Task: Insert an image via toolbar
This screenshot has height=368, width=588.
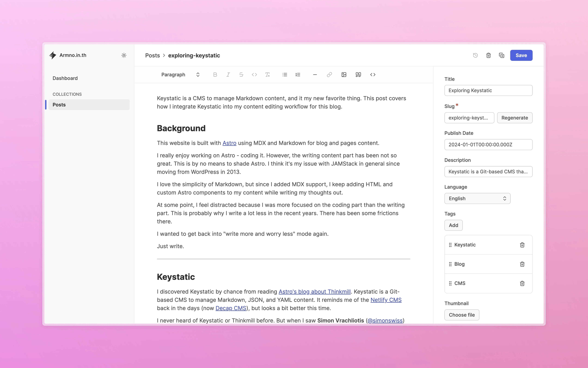Action: coord(344,75)
